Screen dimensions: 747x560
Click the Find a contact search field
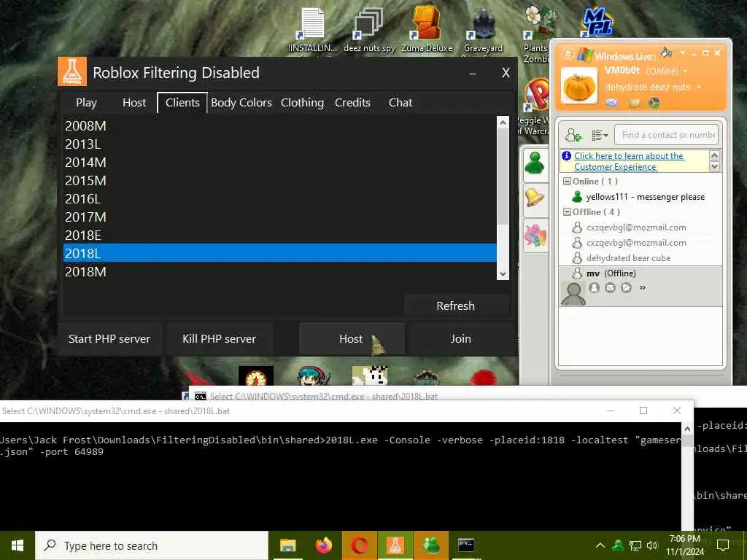pos(666,135)
